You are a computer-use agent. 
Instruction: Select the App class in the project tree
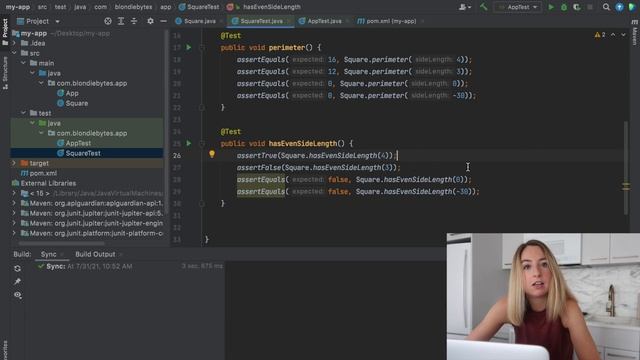click(72, 93)
